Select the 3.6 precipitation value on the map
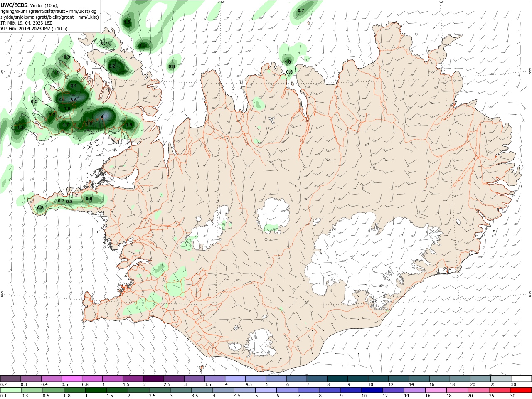This screenshot has height=399, width=532. (74, 100)
